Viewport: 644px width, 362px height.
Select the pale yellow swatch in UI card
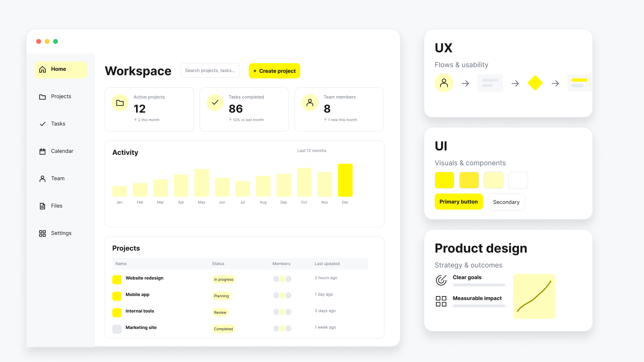click(x=493, y=180)
